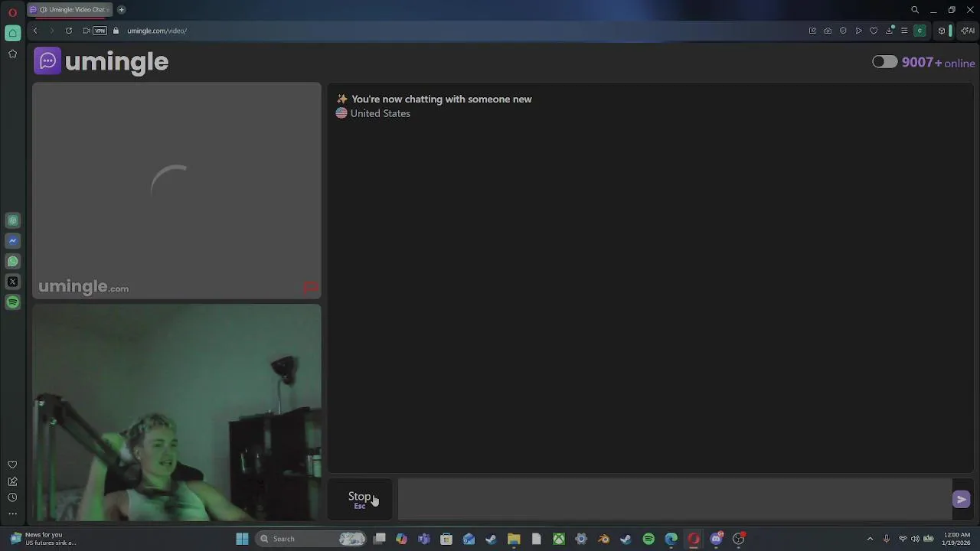The width and height of the screenshot is (980, 551).
Task: Send the message with the purple arrow
Action: [x=961, y=500]
